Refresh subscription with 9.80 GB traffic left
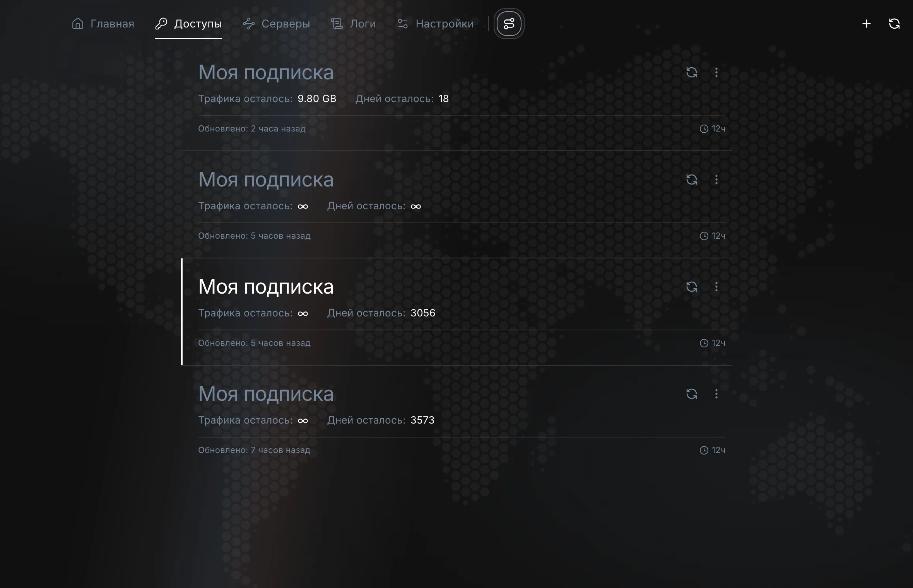 pyautogui.click(x=692, y=72)
